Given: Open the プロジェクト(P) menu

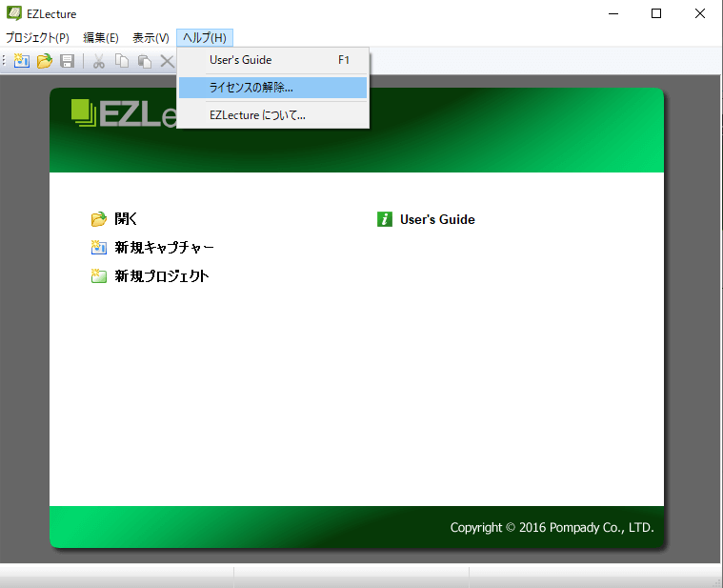Looking at the screenshot, I should (x=37, y=37).
